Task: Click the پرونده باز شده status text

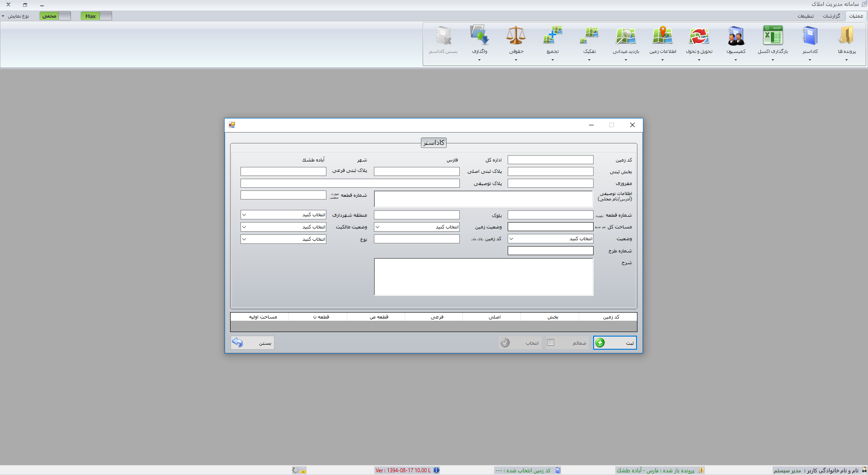Action: [656, 470]
